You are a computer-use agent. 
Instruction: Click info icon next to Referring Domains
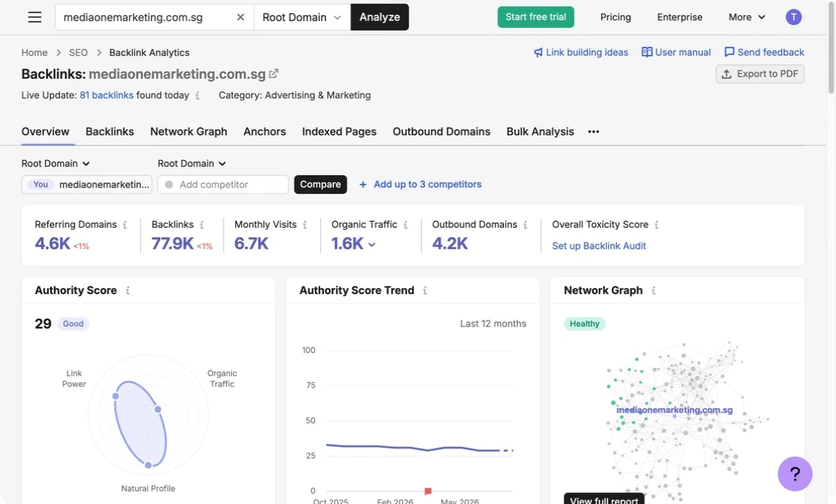click(125, 225)
